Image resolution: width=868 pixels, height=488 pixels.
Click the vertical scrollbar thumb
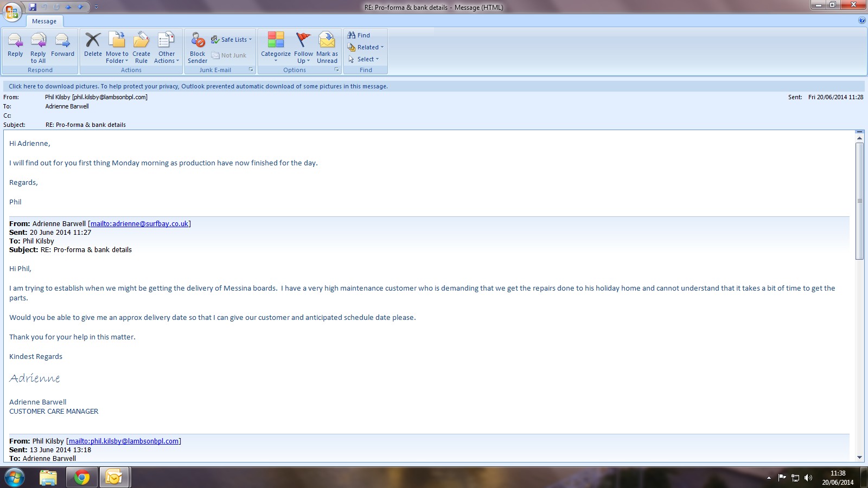[x=859, y=201]
